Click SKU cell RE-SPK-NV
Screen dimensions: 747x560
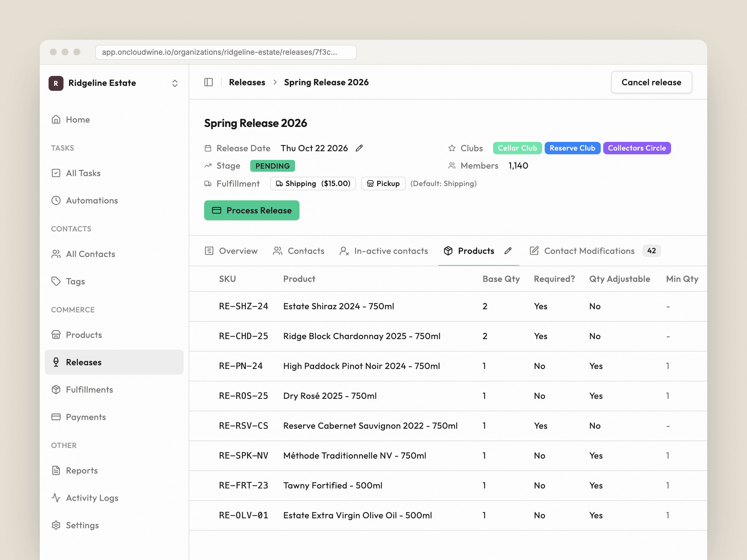(x=243, y=455)
